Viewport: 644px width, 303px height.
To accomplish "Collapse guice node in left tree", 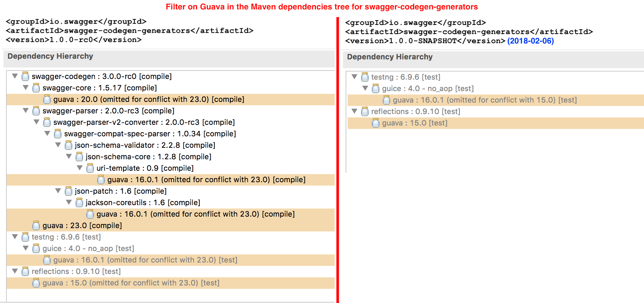I will 26,248.
